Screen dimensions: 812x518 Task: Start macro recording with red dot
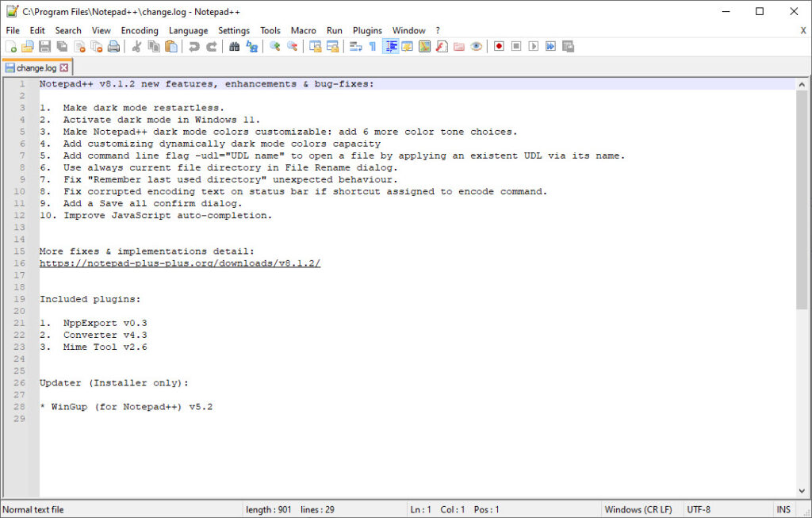point(500,47)
